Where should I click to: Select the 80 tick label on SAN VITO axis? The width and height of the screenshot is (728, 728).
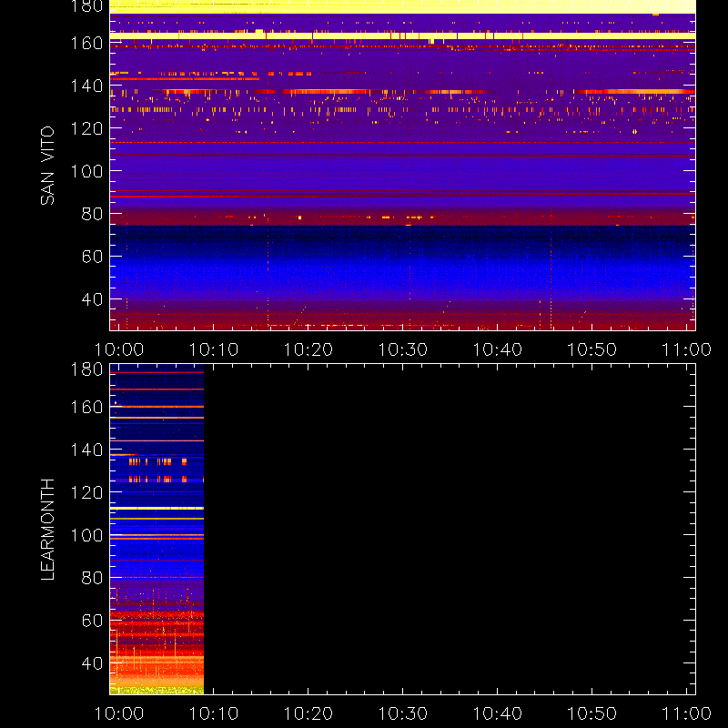[92, 214]
